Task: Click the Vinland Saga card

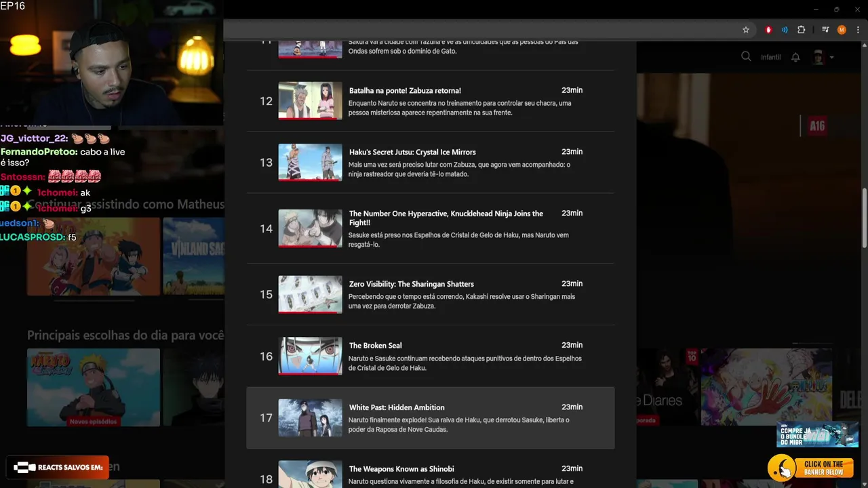Action: 194,256
